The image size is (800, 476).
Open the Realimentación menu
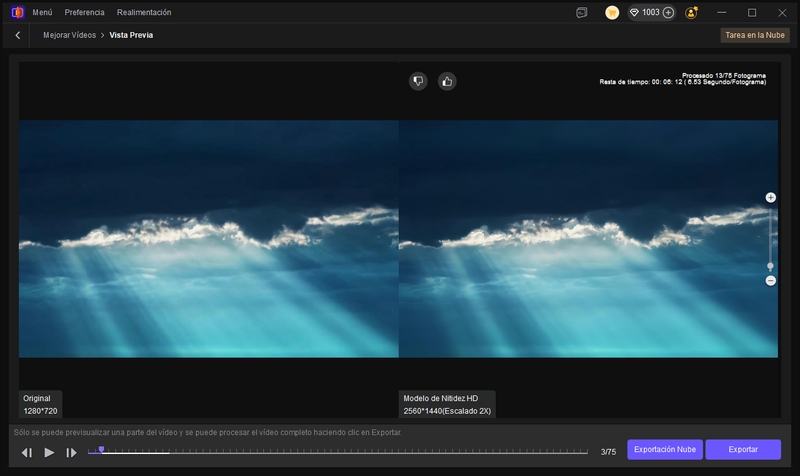(x=144, y=12)
